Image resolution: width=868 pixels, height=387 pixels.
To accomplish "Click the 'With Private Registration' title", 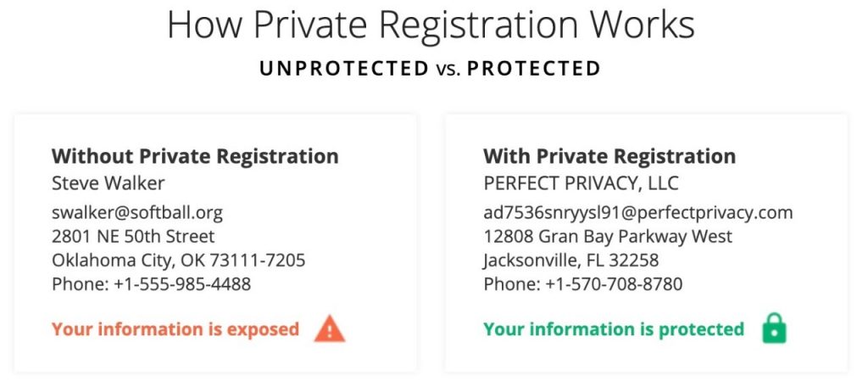I will coord(609,156).
